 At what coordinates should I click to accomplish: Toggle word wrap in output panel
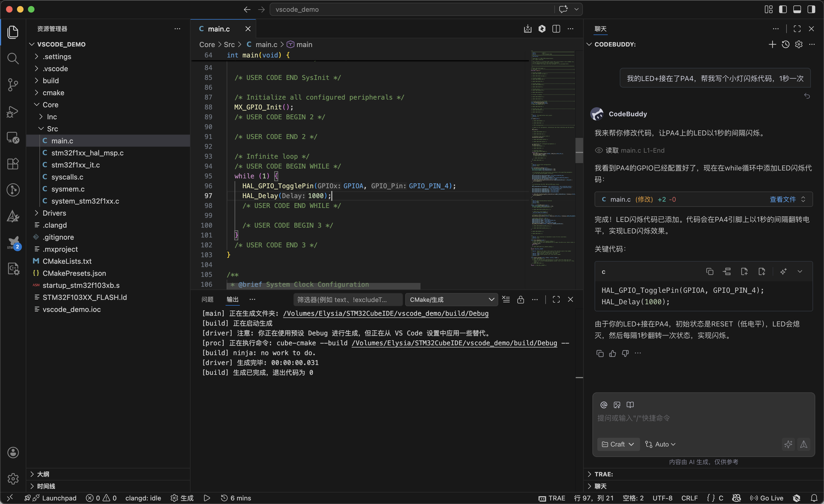[x=506, y=299]
